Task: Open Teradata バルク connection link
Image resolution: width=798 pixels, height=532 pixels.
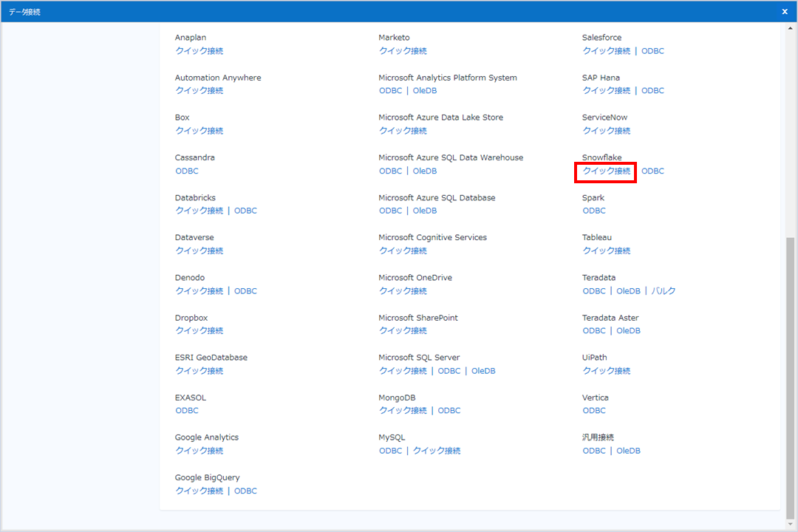Action: click(x=663, y=291)
